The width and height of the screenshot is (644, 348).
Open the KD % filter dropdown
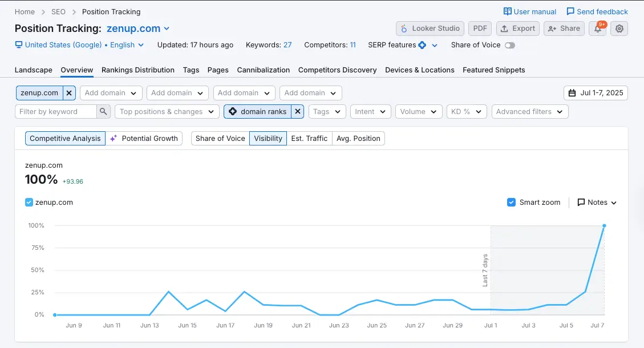point(467,111)
